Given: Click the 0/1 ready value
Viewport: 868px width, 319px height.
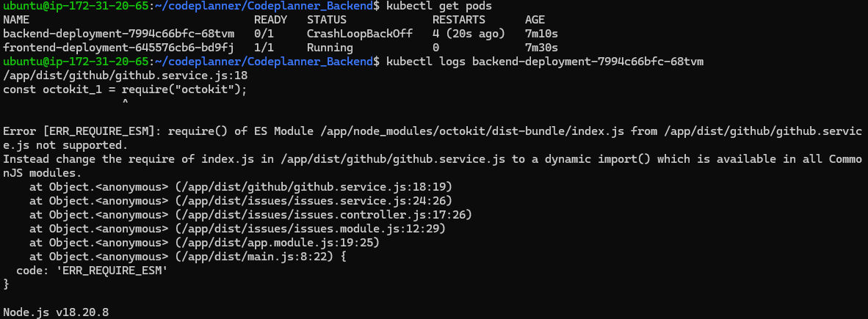Looking at the screenshot, I should (264, 34).
